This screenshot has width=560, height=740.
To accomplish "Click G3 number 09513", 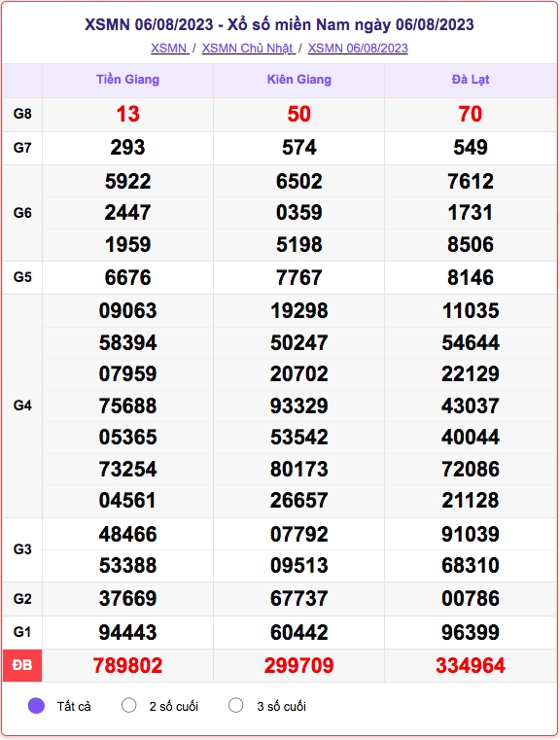I will pos(299,566).
